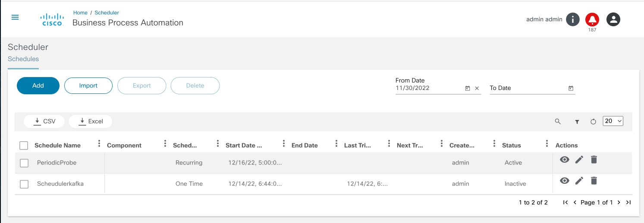Tick the Scheudulerkafka row checkbox
The width and height of the screenshot is (644, 223).
[24, 184]
